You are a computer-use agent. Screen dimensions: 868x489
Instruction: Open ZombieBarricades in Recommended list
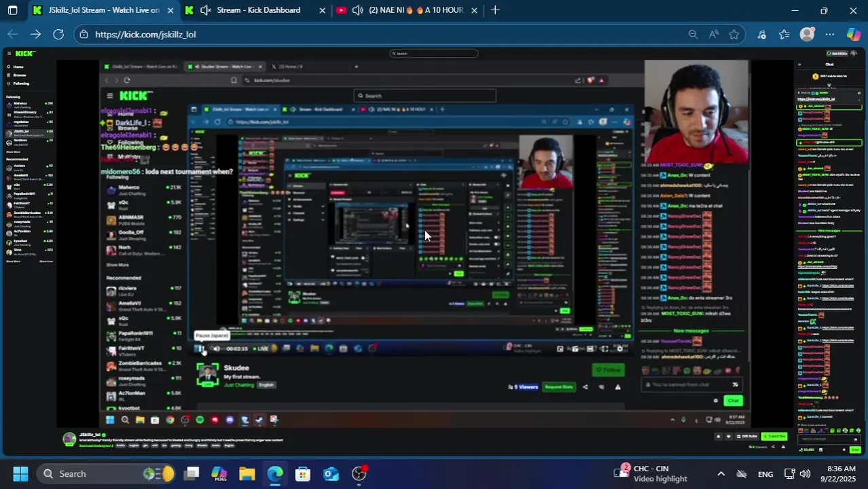point(29,214)
